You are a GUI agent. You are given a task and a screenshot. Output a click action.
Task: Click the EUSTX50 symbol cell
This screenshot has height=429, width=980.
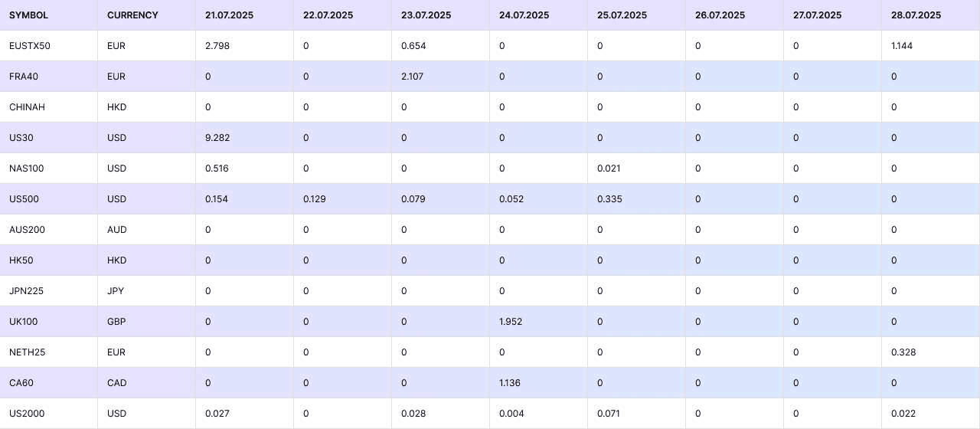49,46
